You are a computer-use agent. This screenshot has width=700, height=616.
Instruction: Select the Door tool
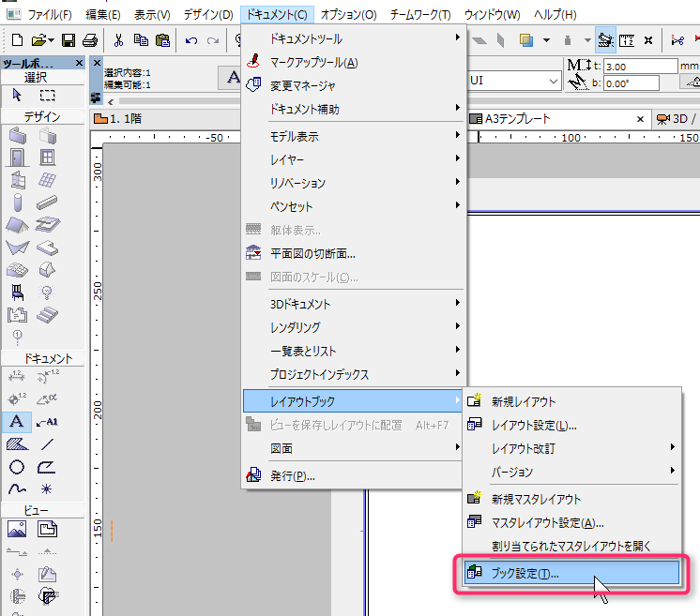pyautogui.click(x=18, y=158)
